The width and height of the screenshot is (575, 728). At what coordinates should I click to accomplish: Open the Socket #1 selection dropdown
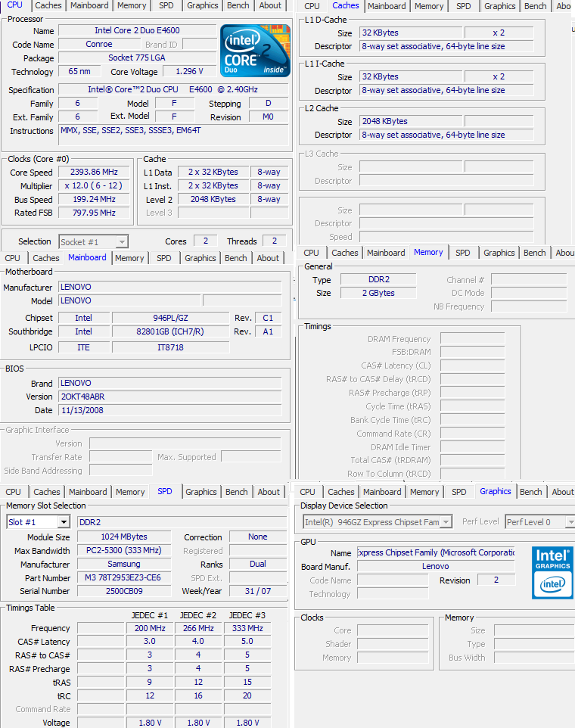[x=93, y=242]
